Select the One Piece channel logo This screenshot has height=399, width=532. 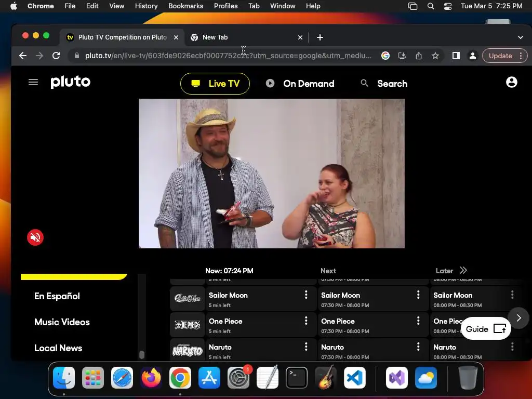(187, 325)
